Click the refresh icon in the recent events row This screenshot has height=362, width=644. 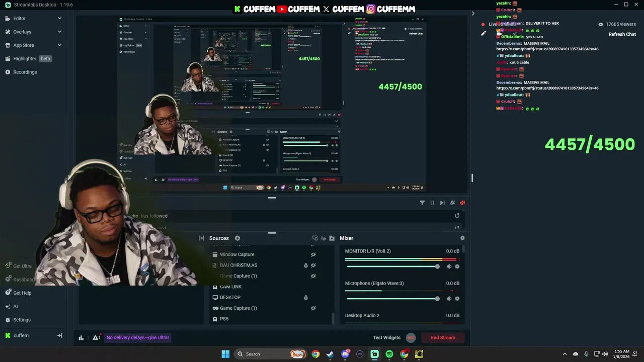coord(457,216)
